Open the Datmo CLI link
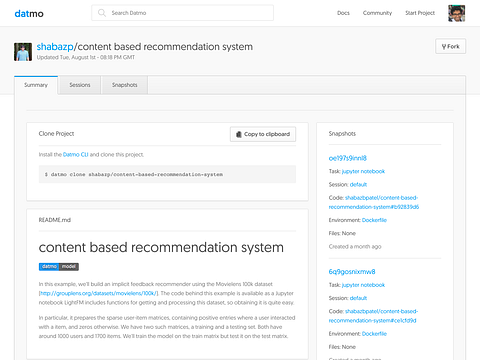The width and height of the screenshot is (480, 360). 76,155
